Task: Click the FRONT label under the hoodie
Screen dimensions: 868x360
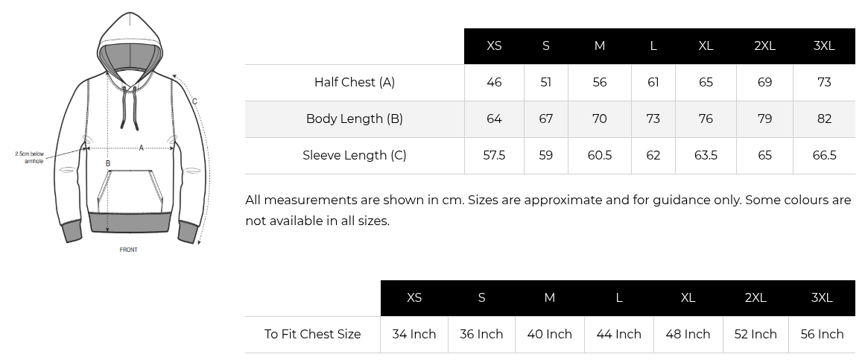Action: pos(129,250)
